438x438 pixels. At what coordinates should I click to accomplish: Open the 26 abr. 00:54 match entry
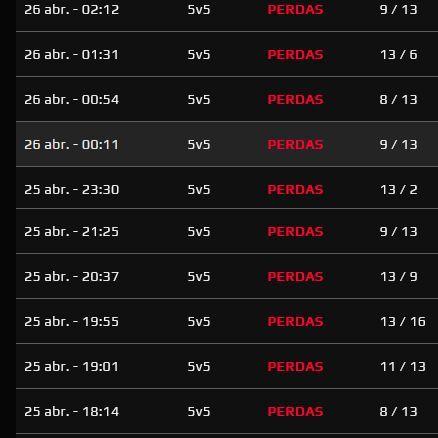click(x=227, y=99)
